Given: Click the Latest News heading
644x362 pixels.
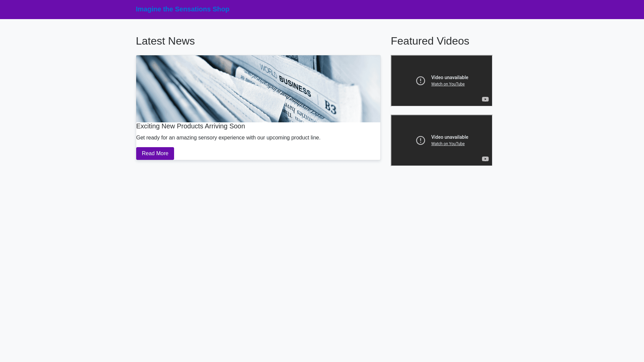Looking at the screenshot, I should [x=165, y=41].
